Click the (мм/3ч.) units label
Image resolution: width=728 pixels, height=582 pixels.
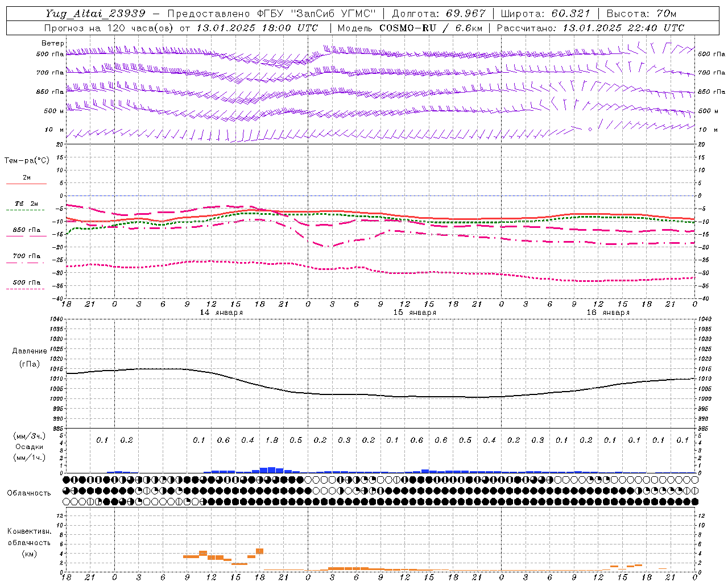pyautogui.click(x=30, y=436)
